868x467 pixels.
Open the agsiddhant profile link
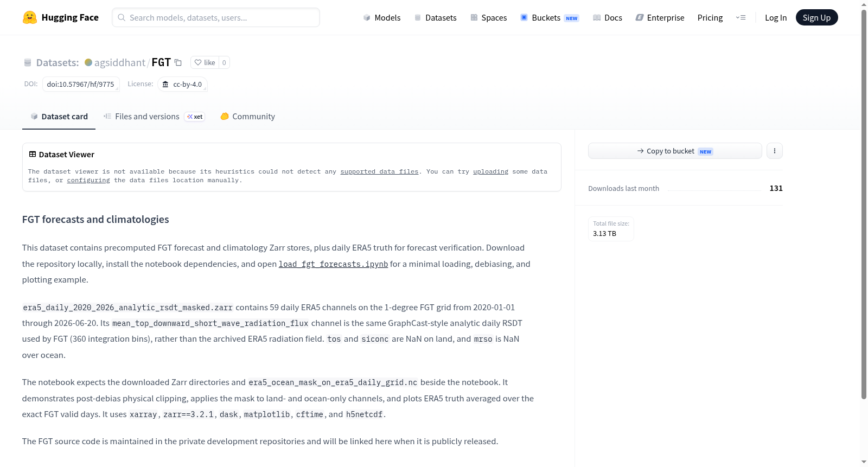point(119,62)
